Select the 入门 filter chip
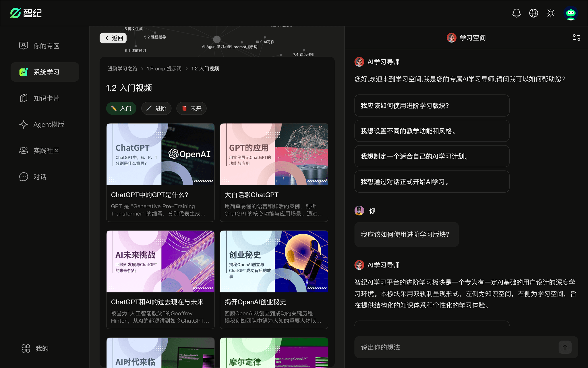588x368 pixels. (x=121, y=108)
